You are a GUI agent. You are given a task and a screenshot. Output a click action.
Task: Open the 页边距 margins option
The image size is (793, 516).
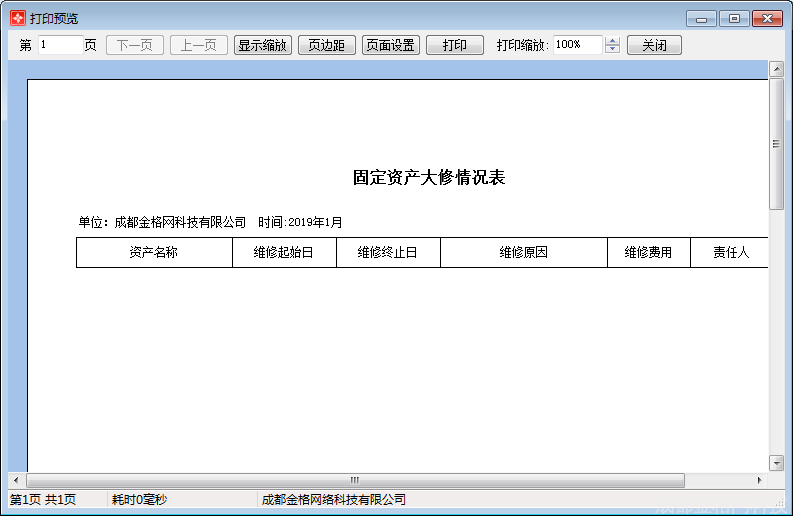pyautogui.click(x=327, y=45)
